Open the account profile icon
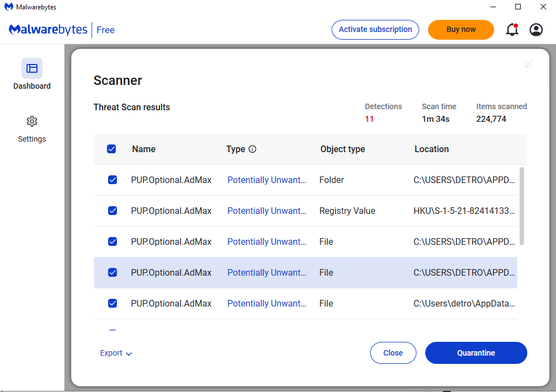The height and width of the screenshot is (392, 556). [536, 30]
